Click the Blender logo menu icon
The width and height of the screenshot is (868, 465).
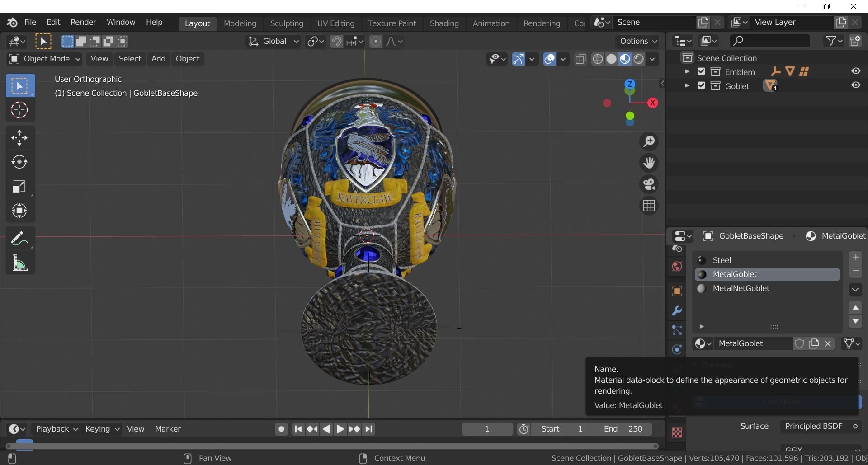12,22
